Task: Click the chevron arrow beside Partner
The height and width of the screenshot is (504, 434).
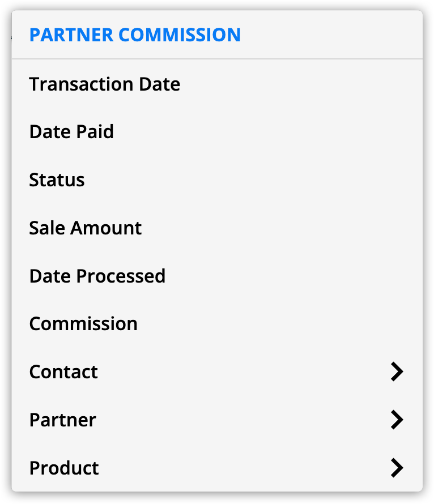Action: click(397, 420)
